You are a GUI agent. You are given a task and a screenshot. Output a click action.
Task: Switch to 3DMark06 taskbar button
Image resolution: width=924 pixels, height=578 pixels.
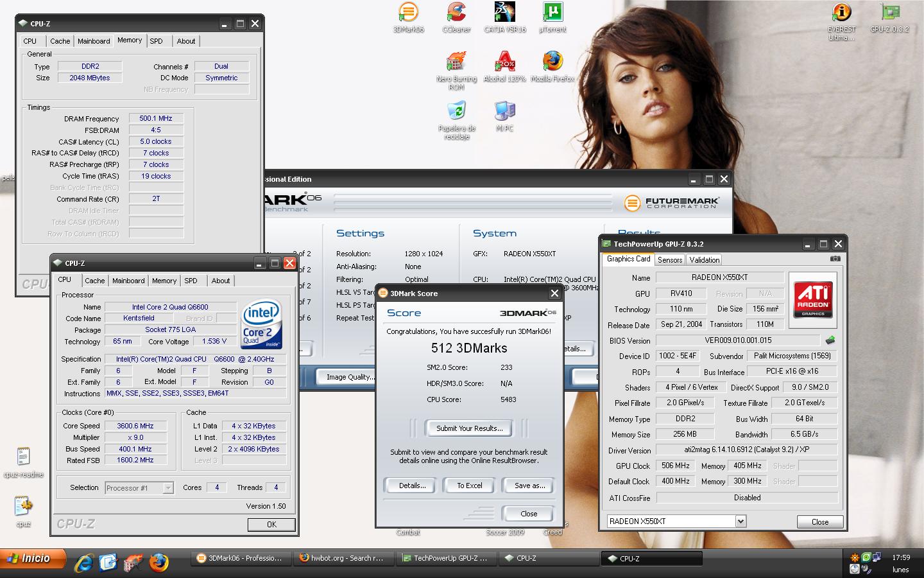tap(241, 558)
